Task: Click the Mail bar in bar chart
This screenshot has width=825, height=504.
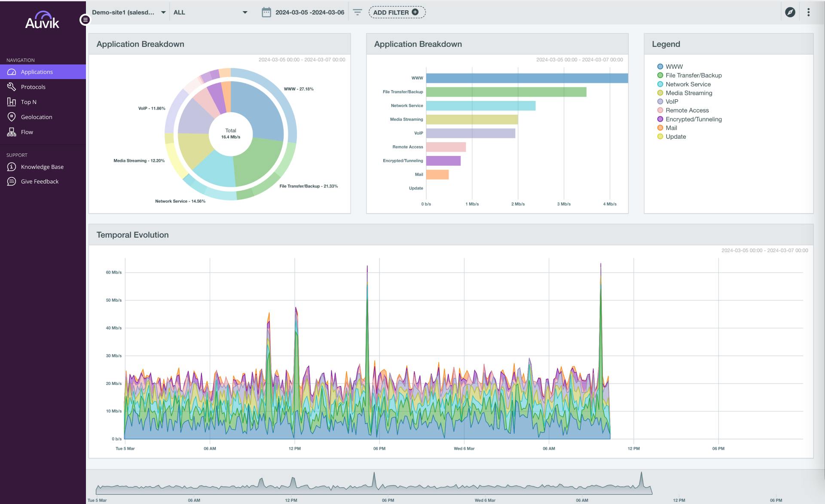Action: click(437, 174)
